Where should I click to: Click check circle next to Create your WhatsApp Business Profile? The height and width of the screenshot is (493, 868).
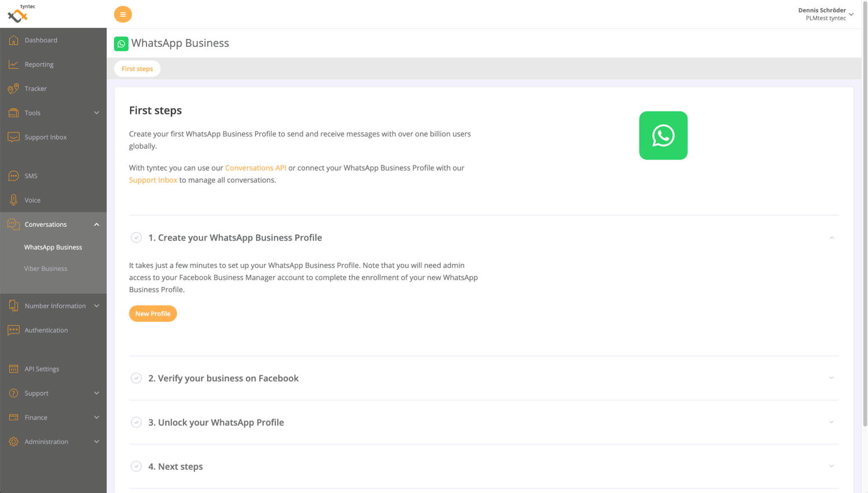(136, 237)
